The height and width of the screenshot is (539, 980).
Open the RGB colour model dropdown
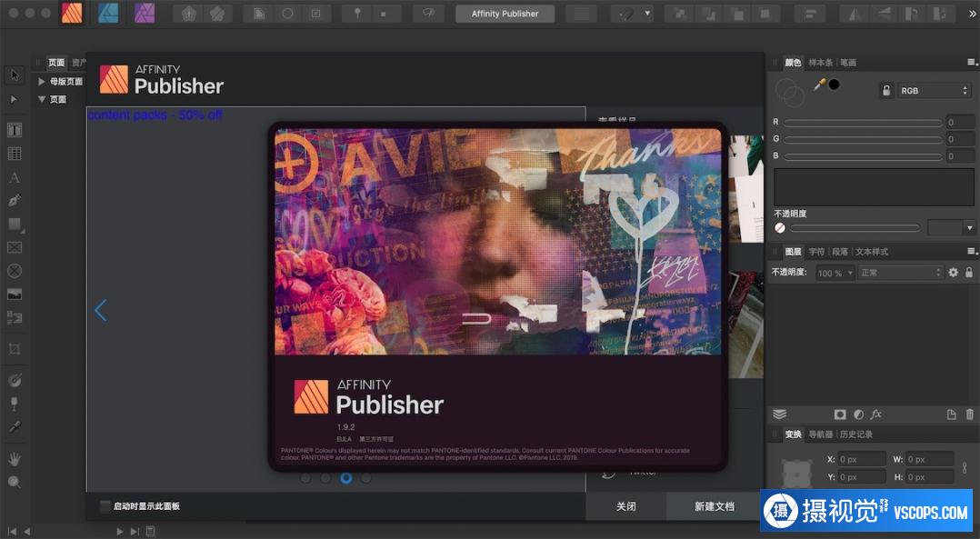934,91
